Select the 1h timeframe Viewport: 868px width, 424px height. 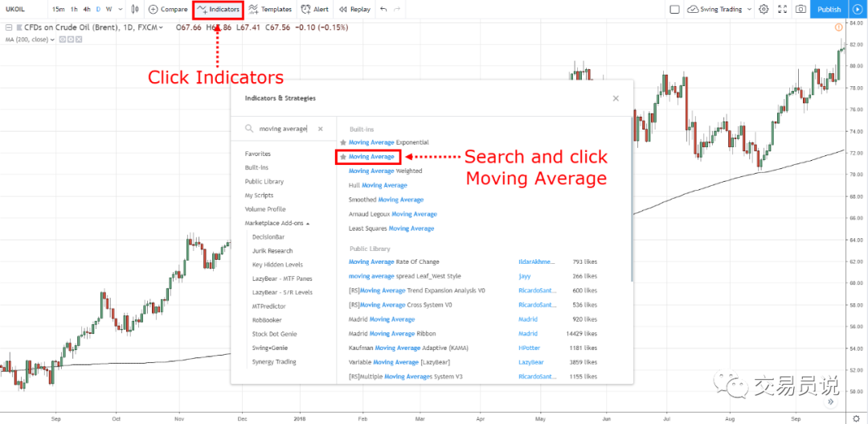pos(74,9)
